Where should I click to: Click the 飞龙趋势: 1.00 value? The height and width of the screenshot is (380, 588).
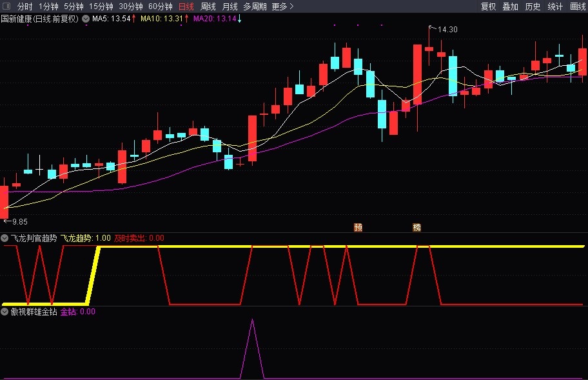pyautogui.click(x=86, y=238)
